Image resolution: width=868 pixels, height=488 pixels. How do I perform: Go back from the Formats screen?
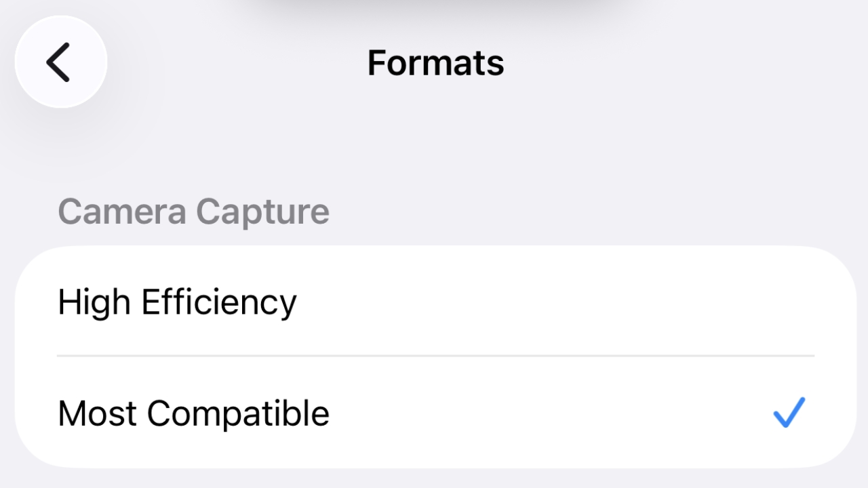coord(61,62)
